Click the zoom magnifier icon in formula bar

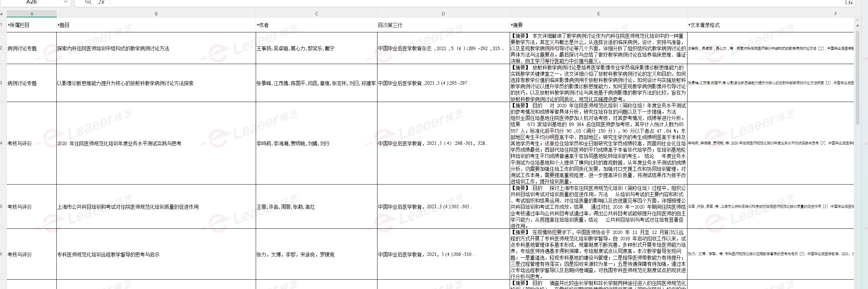[x=88, y=2]
